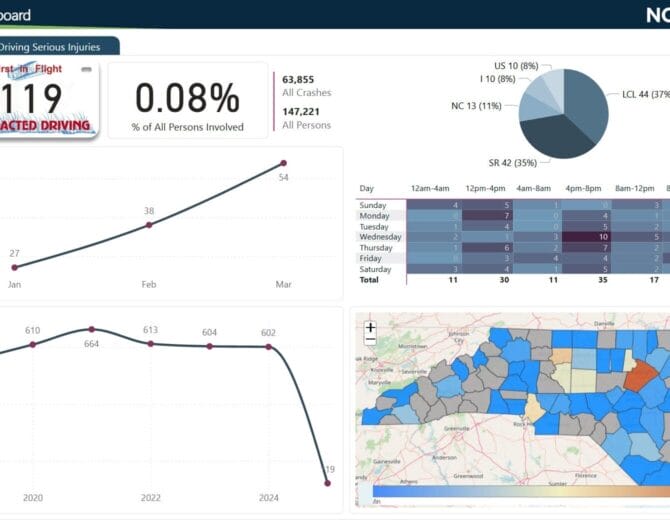Click the March data point showing 54
The width and height of the screenshot is (670, 520).
[283, 162]
